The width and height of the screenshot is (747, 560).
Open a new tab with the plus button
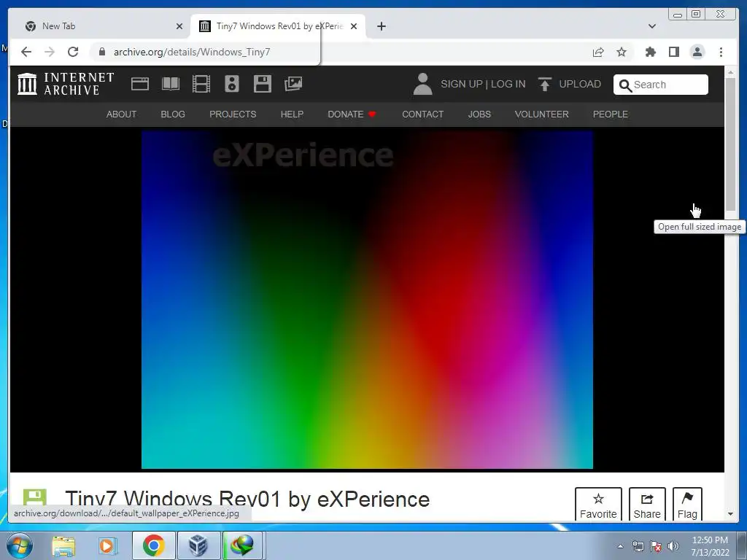(381, 26)
